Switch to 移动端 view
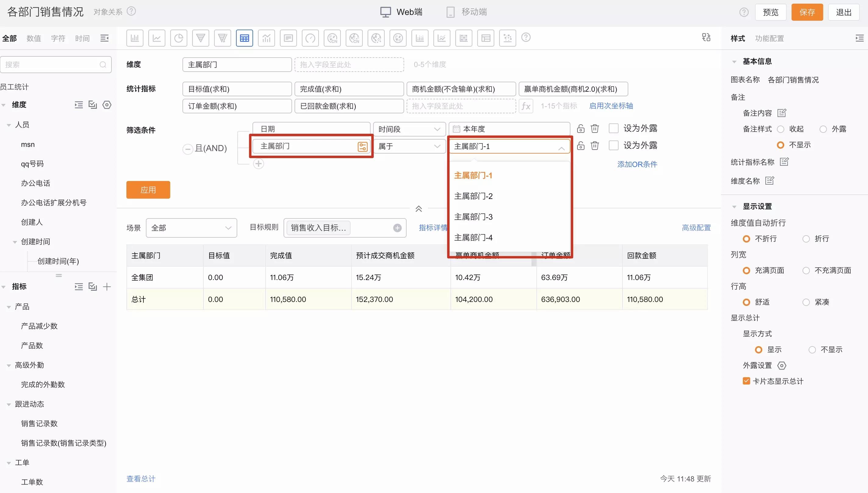 [467, 12]
